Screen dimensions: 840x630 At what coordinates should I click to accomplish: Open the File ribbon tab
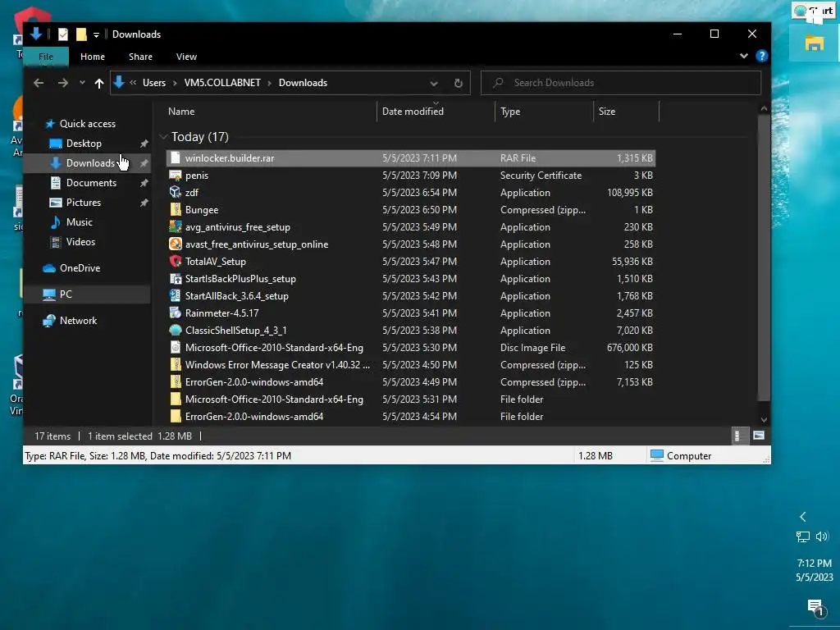[46, 57]
